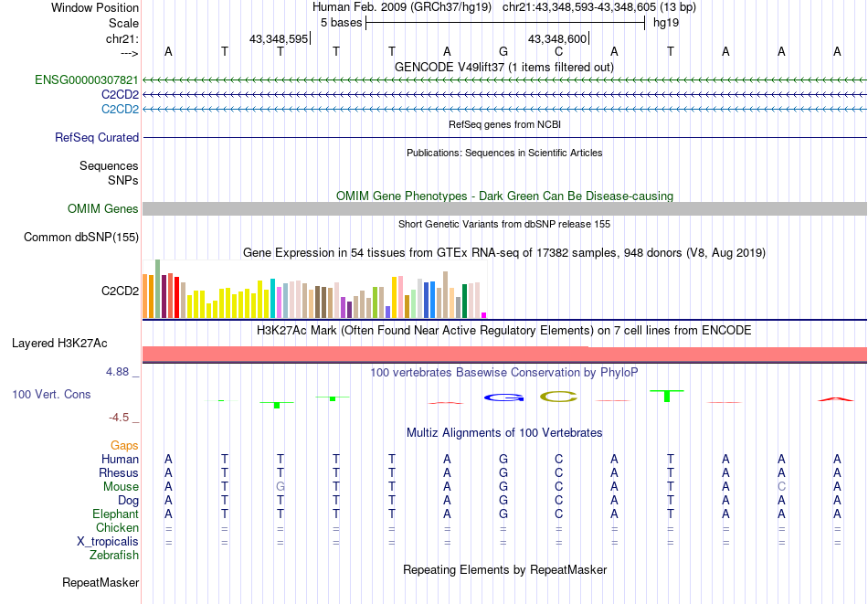Click the olive C in PhyloP conservation logo
The image size is (868, 604).
(559, 397)
